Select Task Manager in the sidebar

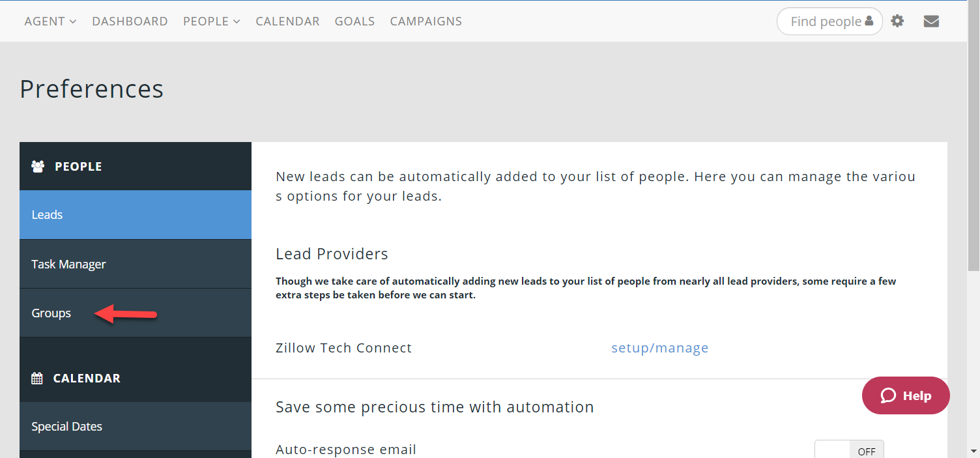click(x=68, y=265)
